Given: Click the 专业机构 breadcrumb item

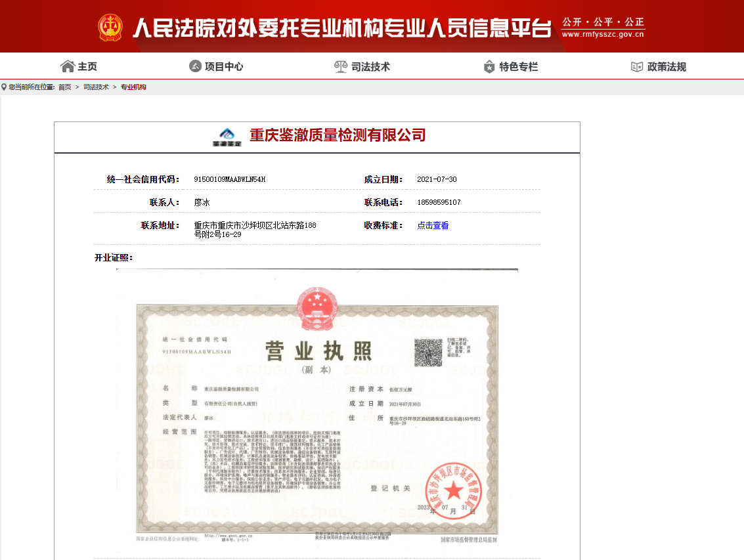Looking at the screenshot, I should 133,87.
